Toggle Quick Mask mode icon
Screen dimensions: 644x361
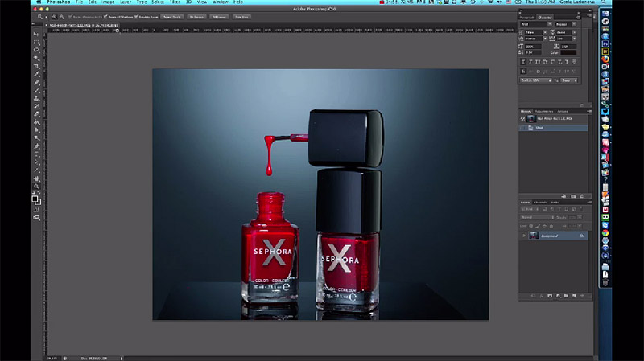36,210
